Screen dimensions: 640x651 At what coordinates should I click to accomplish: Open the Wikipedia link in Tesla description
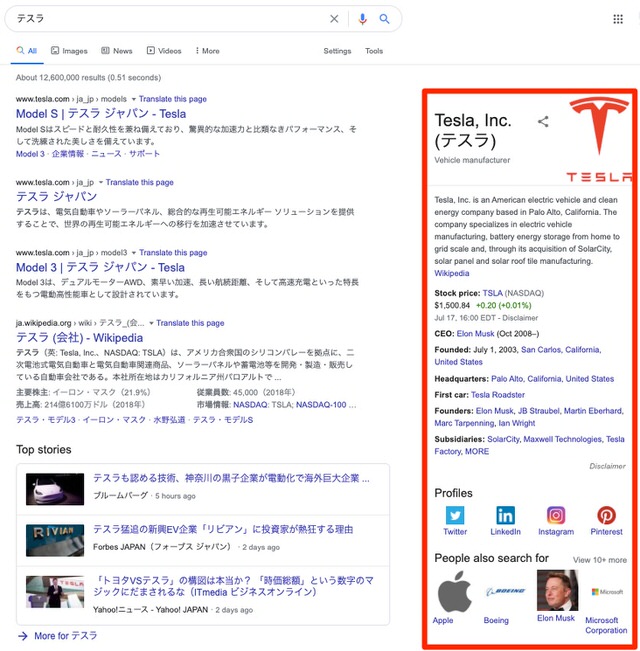click(452, 273)
